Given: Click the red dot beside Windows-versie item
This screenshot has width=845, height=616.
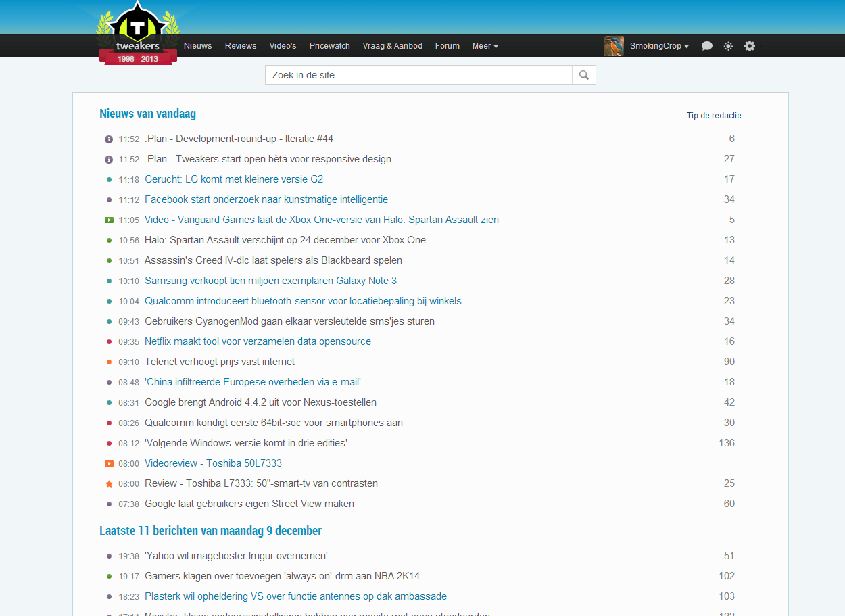Looking at the screenshot, I should pos(109,443).
